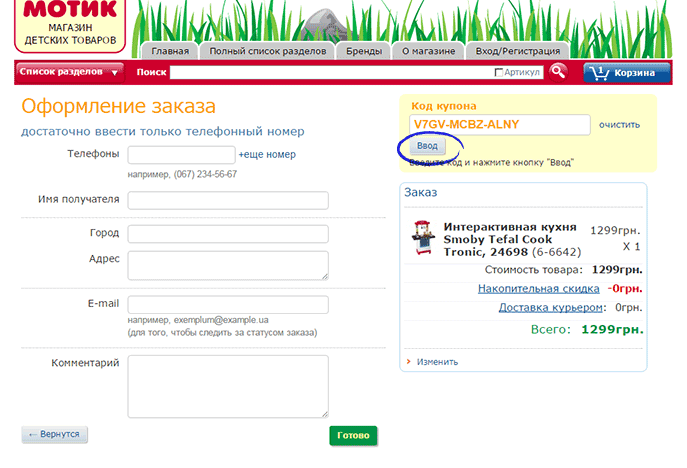
Task: Click the +еще номер link
Action: 267,155
